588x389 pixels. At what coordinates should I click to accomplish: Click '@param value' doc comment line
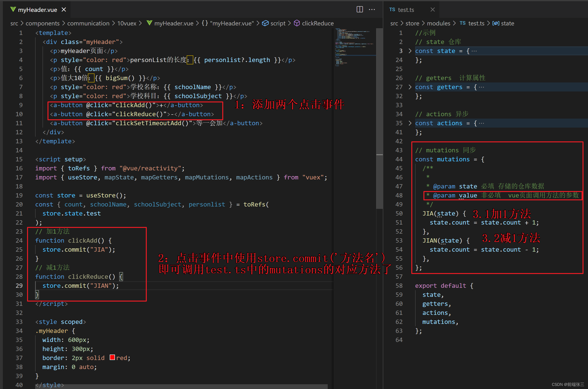coord(503,196)
